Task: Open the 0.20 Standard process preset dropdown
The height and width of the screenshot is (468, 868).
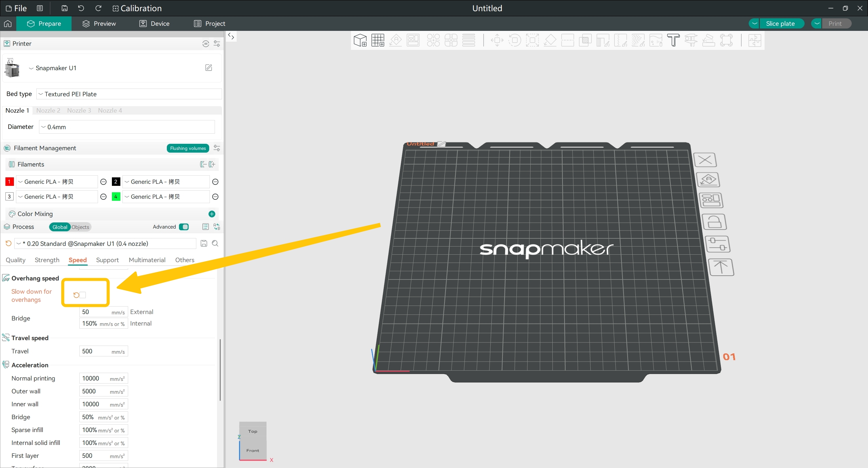Action: coord(106,244)
